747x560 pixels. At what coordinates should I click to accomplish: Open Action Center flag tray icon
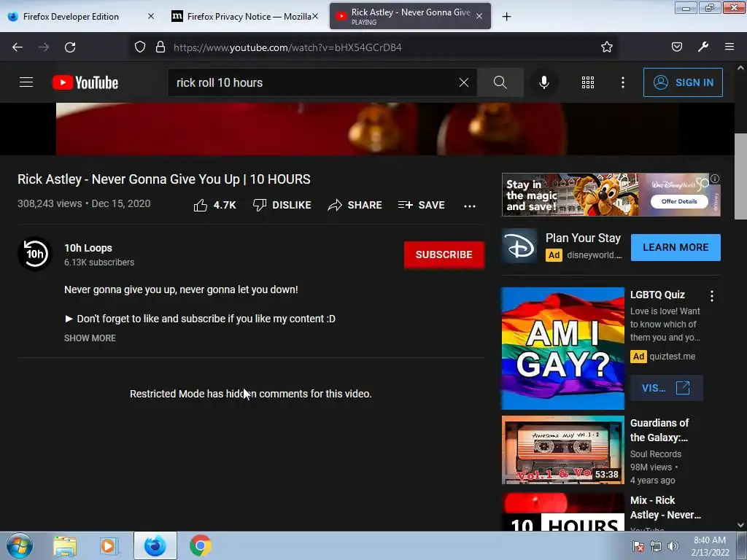(638, 546)
